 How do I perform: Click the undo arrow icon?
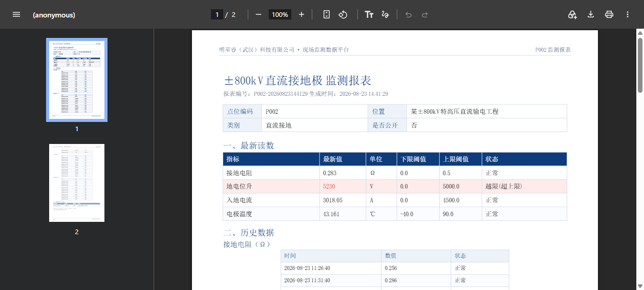coord(409,14)
